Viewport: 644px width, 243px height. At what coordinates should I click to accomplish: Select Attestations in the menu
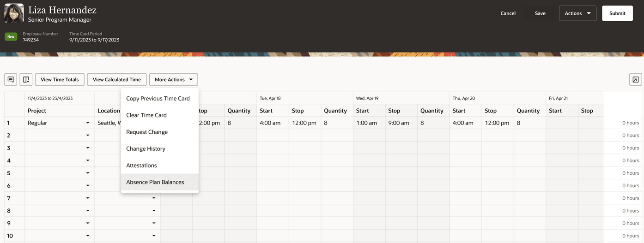pyautogui.click(x=160, y=166)
